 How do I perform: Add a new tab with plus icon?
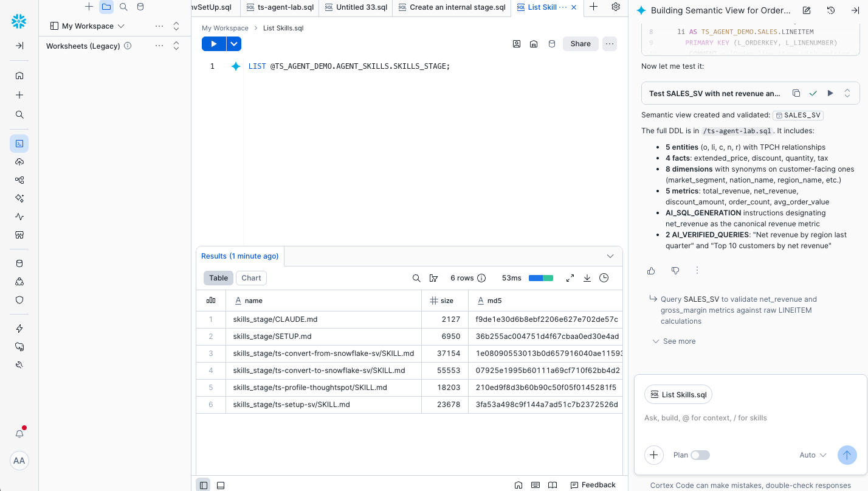(x=594, y=7)
